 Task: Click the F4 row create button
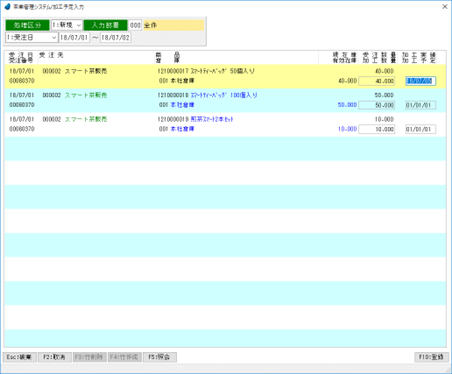coord(125,357)
